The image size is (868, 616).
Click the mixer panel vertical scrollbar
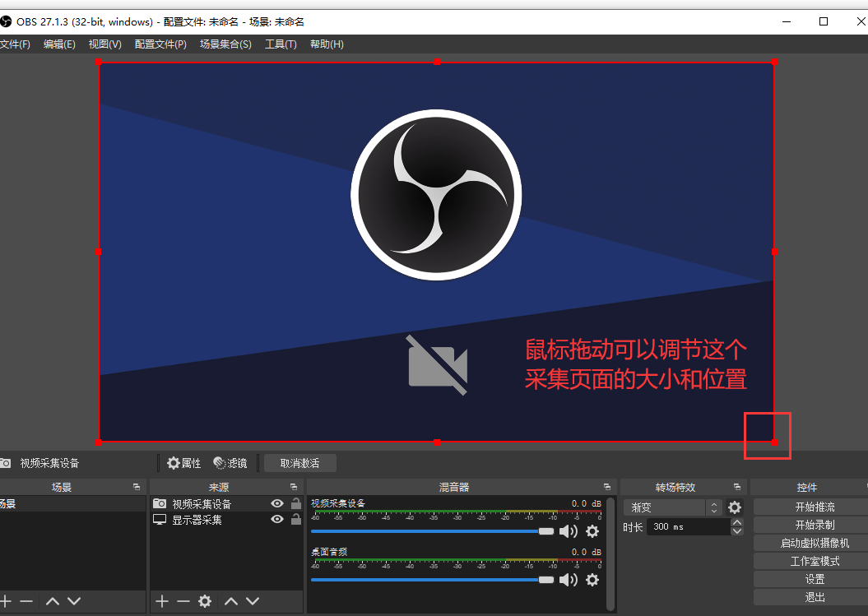(610, 553)
